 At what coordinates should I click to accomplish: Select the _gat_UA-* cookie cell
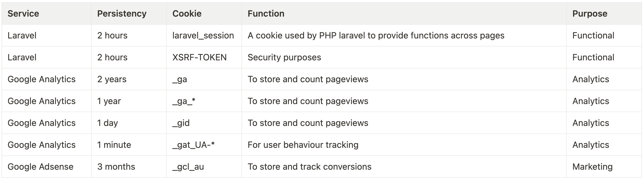click(204, 145)
